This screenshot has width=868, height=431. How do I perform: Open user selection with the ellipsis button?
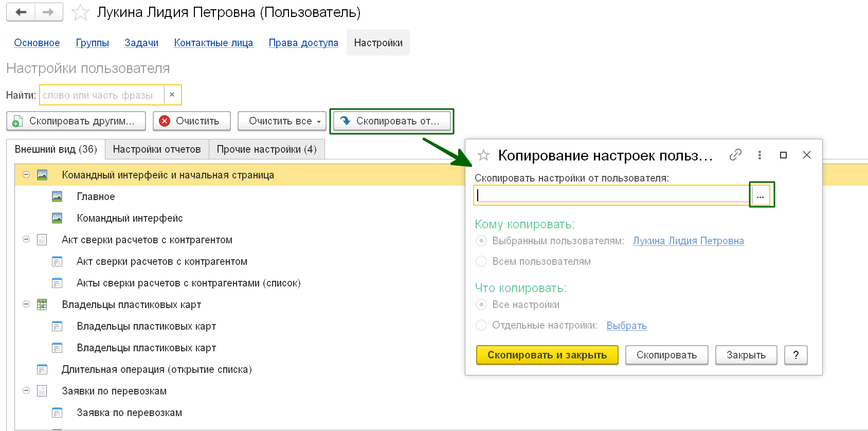tap(761, 195)
